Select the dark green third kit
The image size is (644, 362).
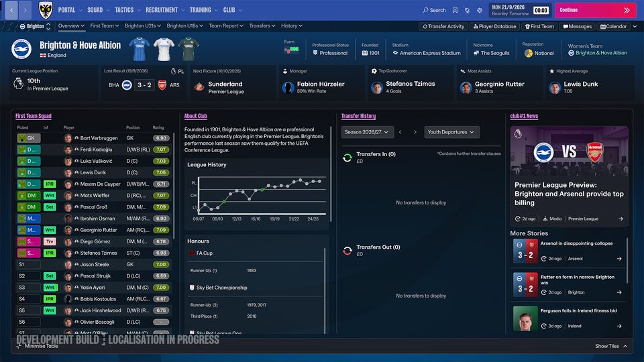[x=189, y=49]
